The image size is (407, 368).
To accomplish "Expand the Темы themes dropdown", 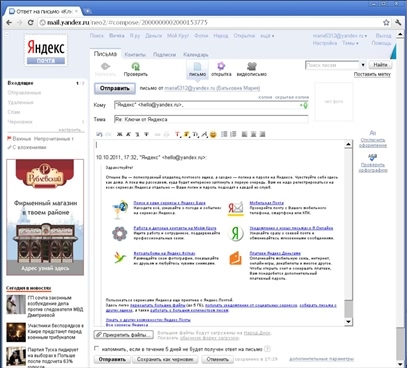I will pyautogui.click(x=350, y=43).
